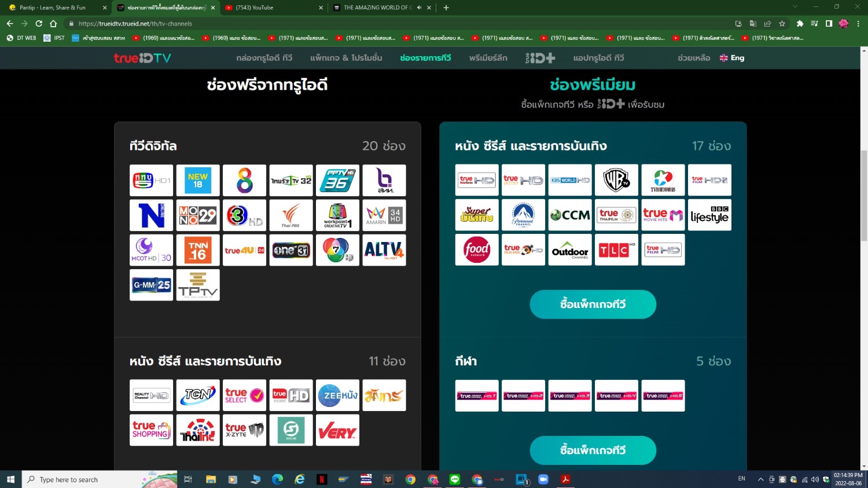Open a new browser tab

click(x=446, y=8)
